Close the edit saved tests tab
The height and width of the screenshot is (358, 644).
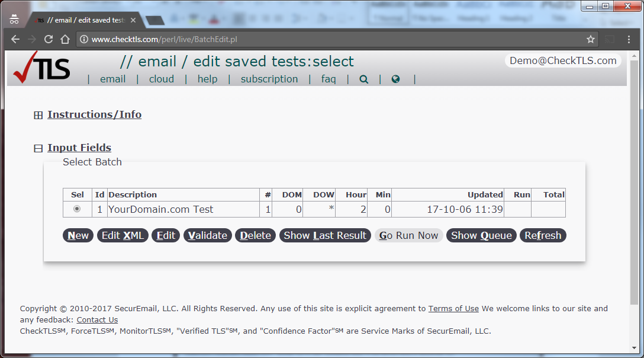pyautogui.click(x=133, y=20)
